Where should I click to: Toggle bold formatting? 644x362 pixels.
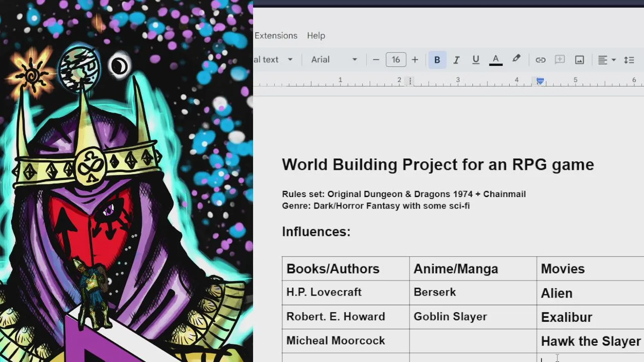(437, 59)
